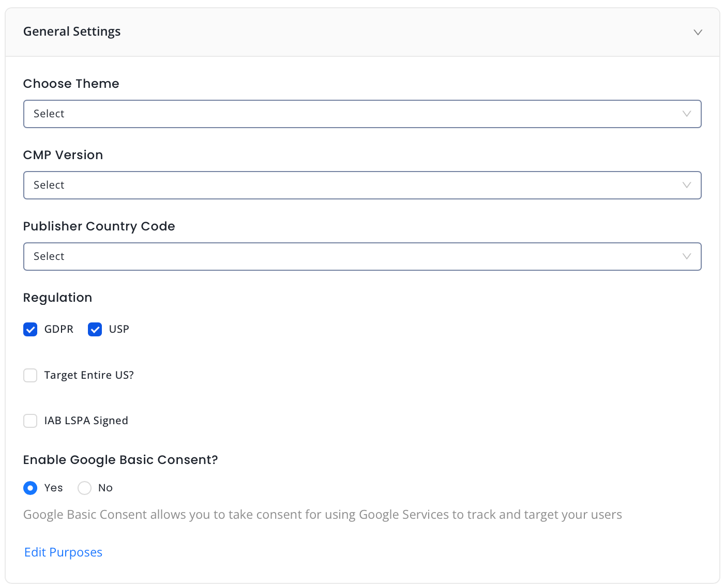725x588 pixels.
Task: Uncheck the USP regulation checkbox
Action: [95, 329]
